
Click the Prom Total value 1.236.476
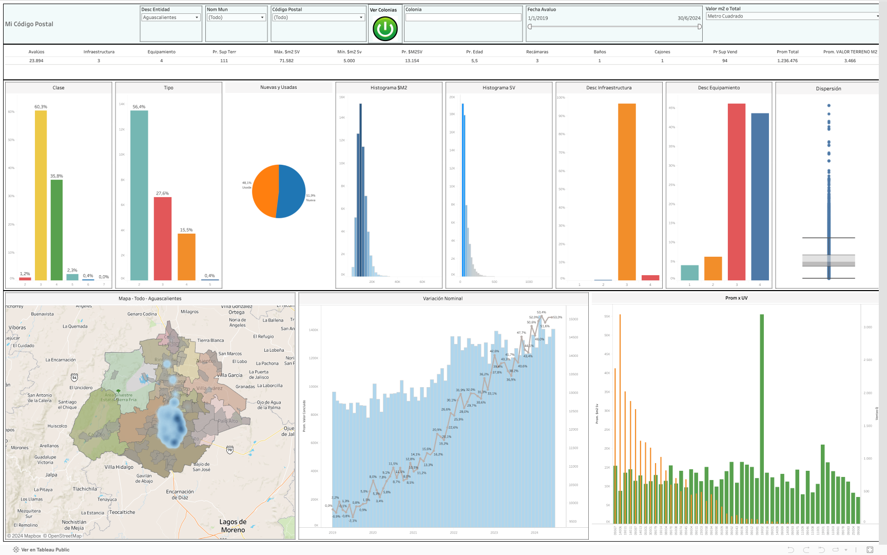787,61
